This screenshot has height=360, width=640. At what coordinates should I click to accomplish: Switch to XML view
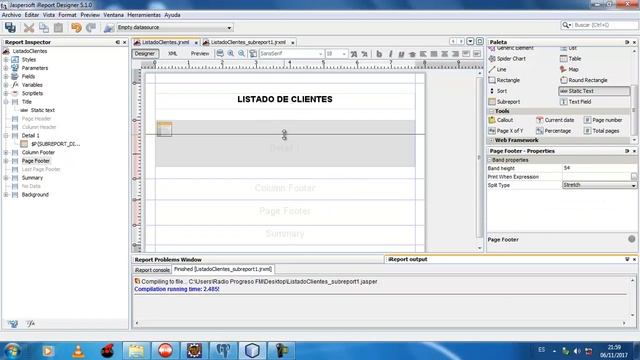173,53
